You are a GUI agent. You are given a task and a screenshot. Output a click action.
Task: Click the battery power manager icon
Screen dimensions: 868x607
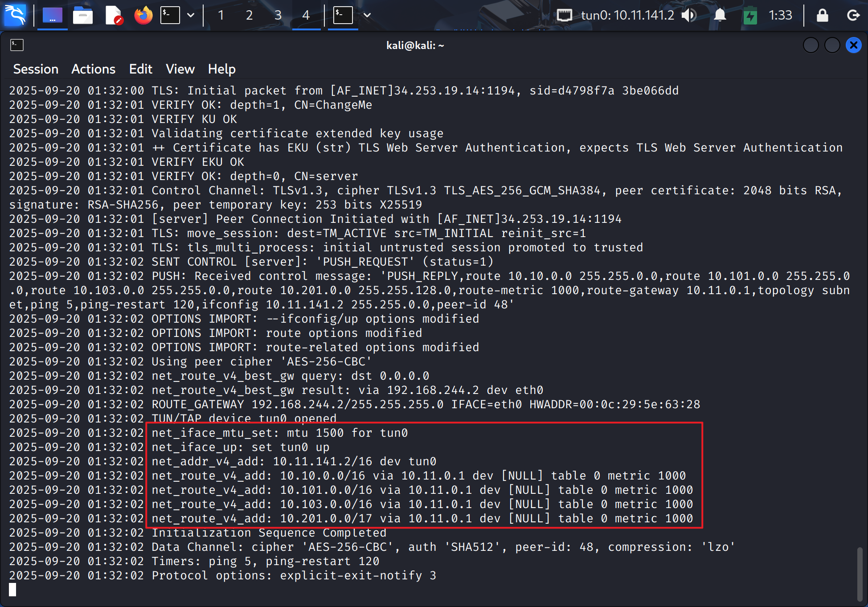coord(750,16)
